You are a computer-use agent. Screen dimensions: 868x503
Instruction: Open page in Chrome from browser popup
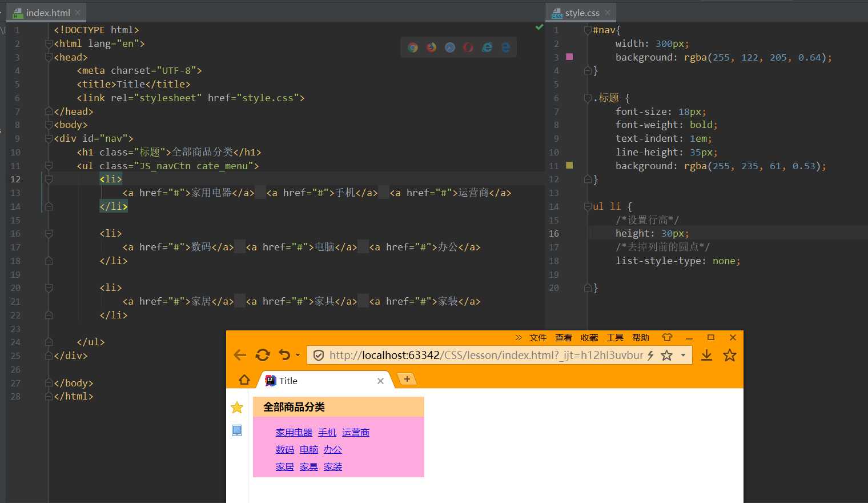(413, 47)
